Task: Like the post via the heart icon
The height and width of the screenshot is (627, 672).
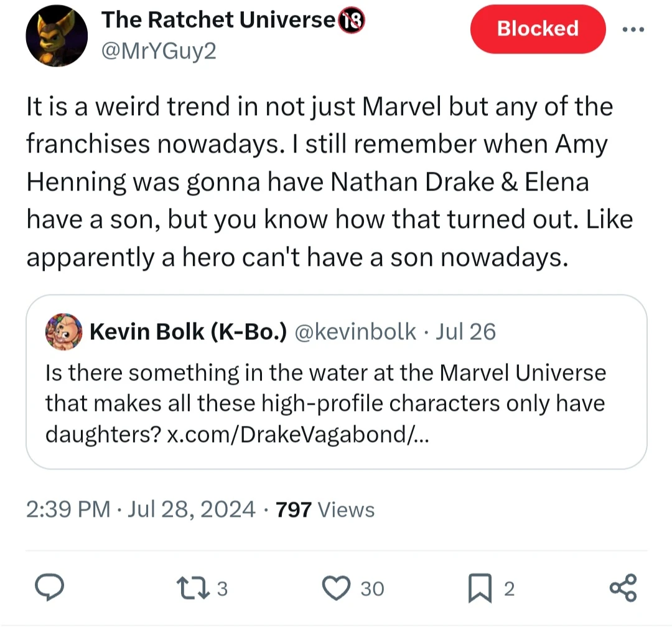Action: point(336,585)
